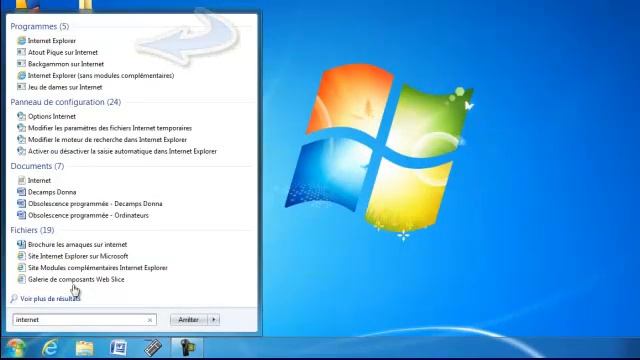The height and width of the screenshot is (360, 640).
Task: Select Galerie de composants Web Slice text
Action: pyautogui.click(x=76, y=280)
